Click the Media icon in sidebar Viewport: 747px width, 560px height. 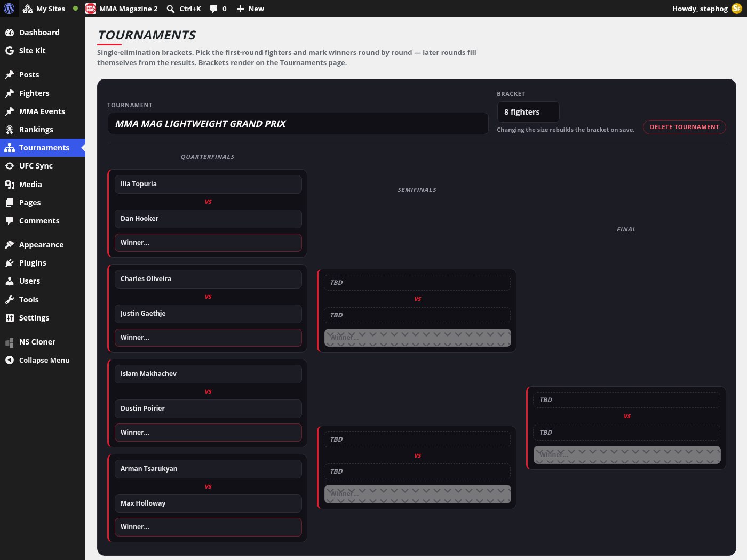(x=10, y=185)
